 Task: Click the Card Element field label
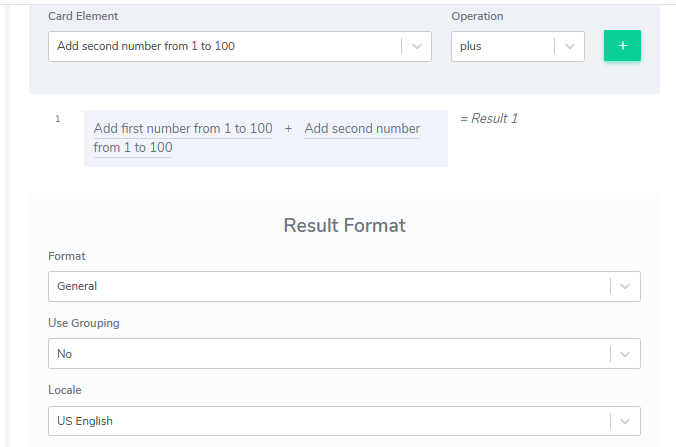[x=83, y=16]
